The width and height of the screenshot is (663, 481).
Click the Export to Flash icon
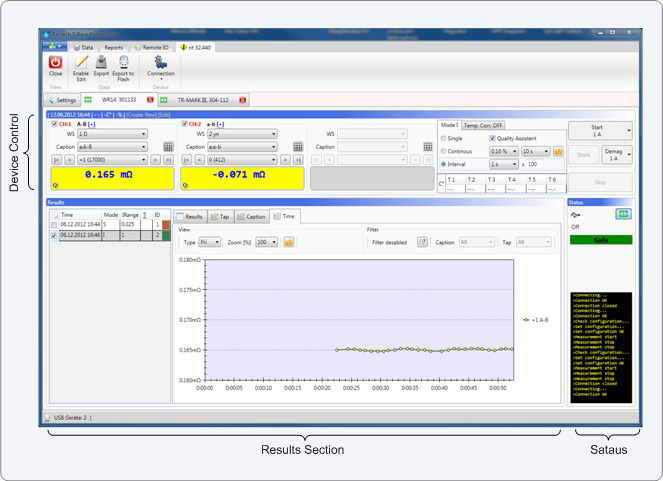(123, 63)
